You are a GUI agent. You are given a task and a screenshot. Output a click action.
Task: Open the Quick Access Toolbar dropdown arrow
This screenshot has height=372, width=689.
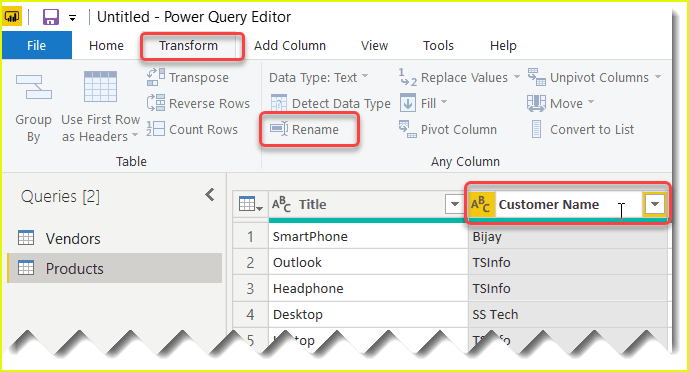coord(73,18)
